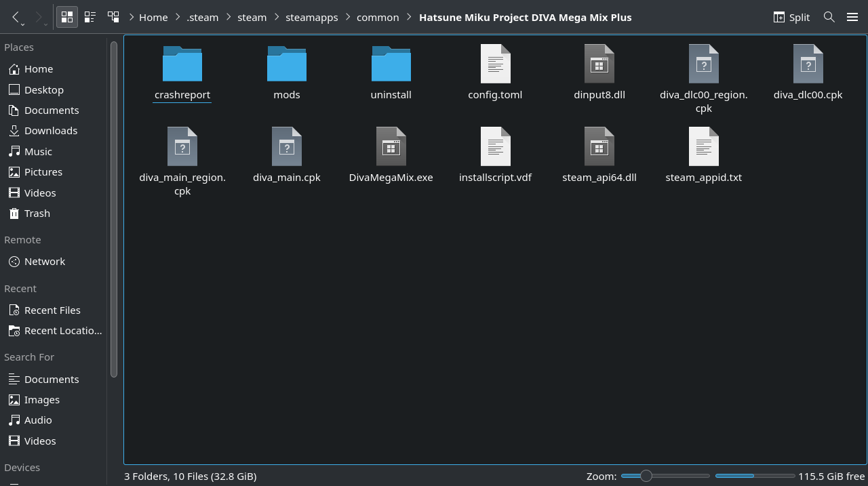The width and height of the screenshot is (868, 486).
Task: Select dinput8.dll file icon
Action: pos(599,64)
